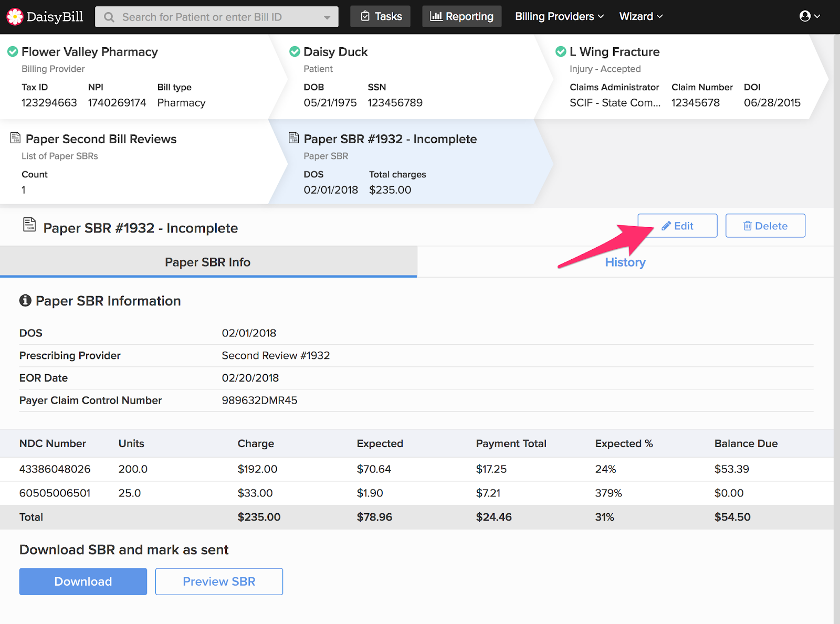
Task: Select NDC number 60505006501
Action: click(x=55, y=493)
